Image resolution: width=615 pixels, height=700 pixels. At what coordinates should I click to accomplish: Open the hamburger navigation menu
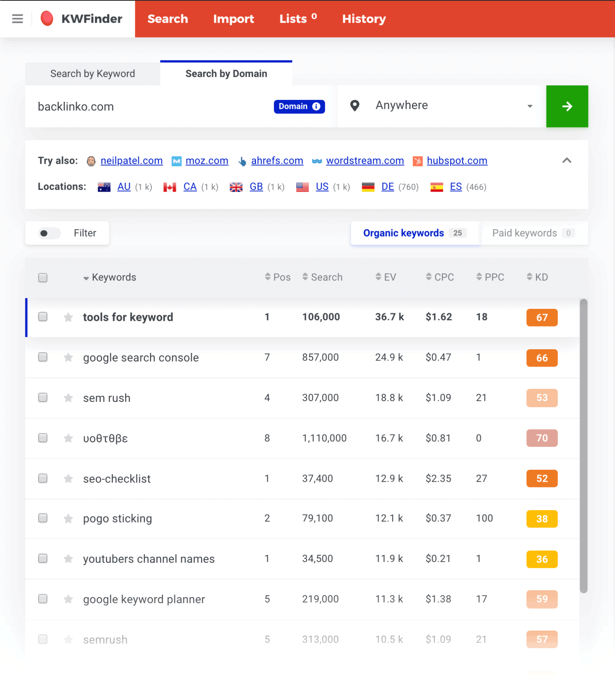[17, 19]
